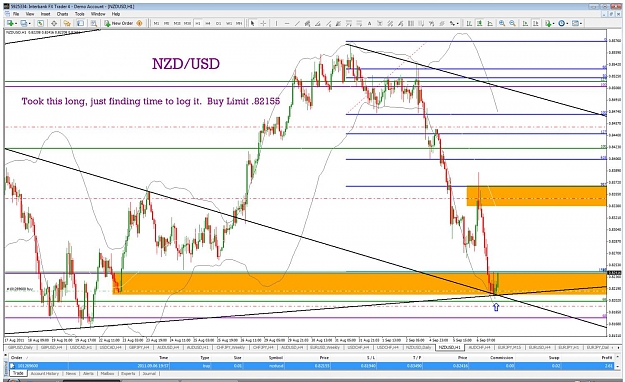Open the Periods clock dropdown
625x382 pixels.
coord(563,24)
